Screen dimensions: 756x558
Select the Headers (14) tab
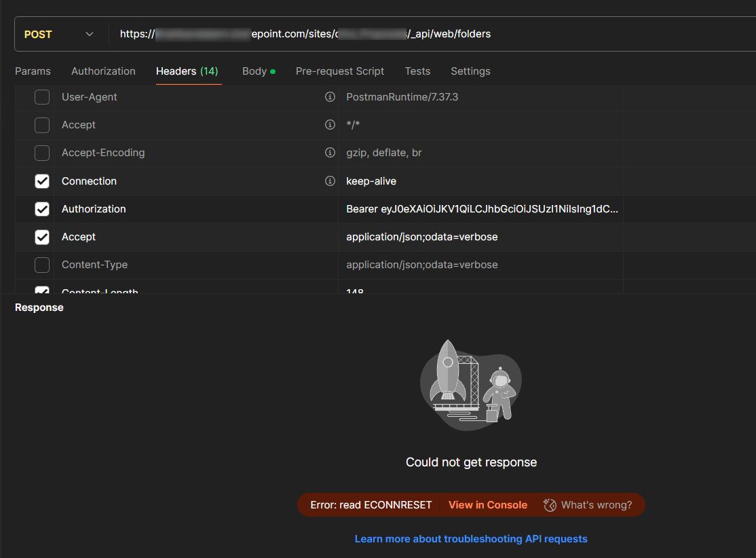click(x=187, y=71)
